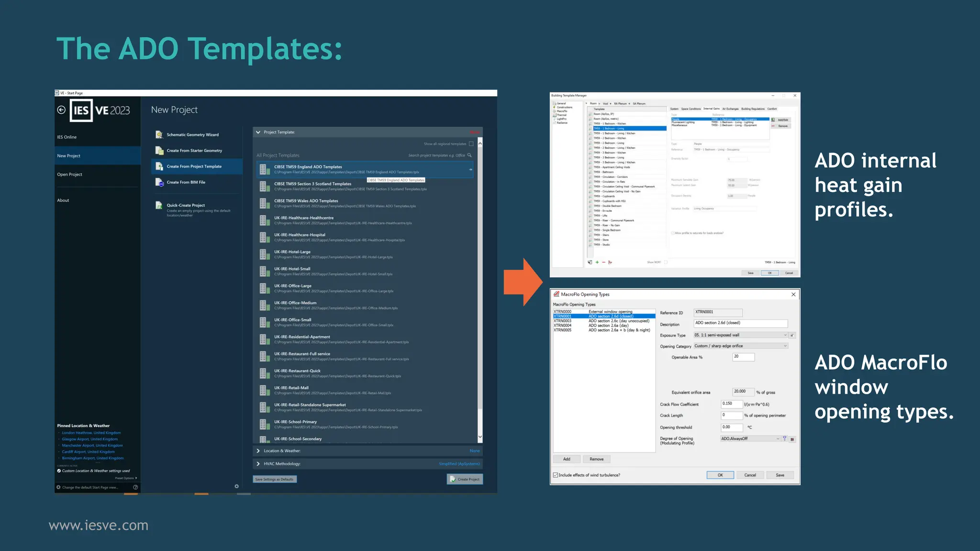Click London Heathrow, United Kingdom pinned location

click(x=91, y=433)
